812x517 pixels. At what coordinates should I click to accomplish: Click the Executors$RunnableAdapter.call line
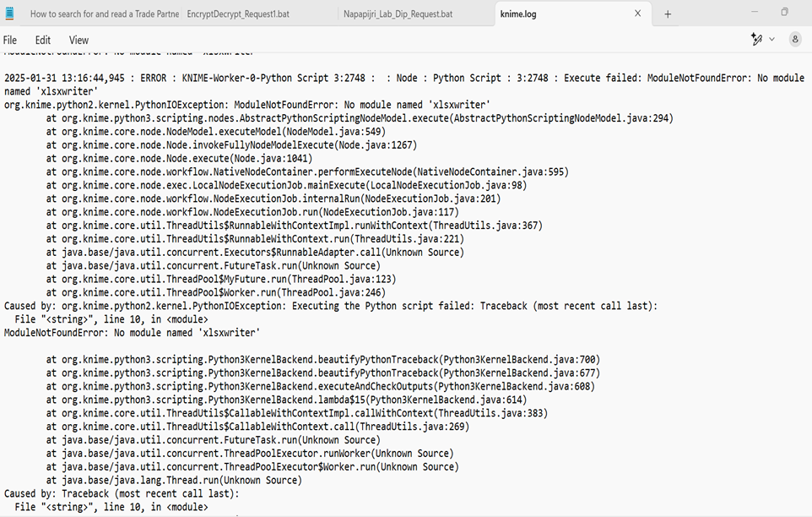point(255,253)
